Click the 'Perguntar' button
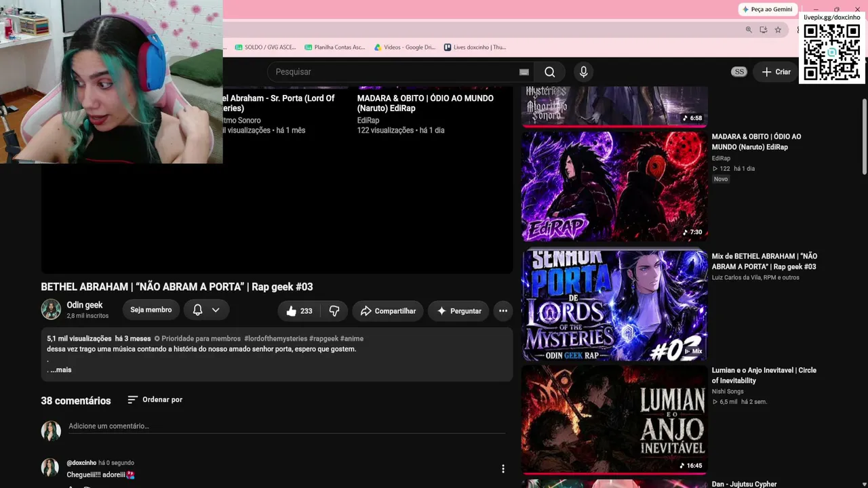Screen dimensions: 868x488 [x=458, y=311]
